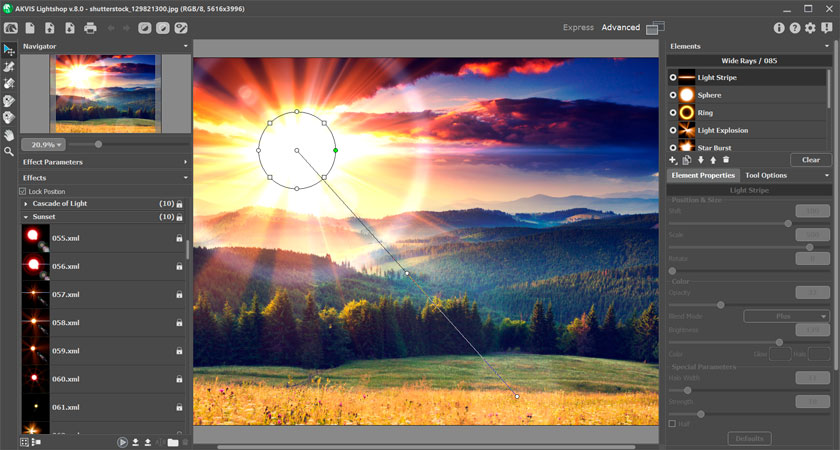This screenshot has height=450, width=840.
Task: Toggle lock on 058.xml preset
Action: (x=179, y=322)
